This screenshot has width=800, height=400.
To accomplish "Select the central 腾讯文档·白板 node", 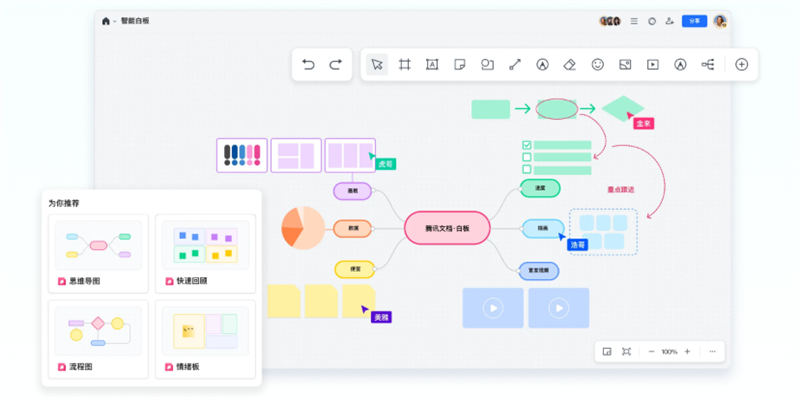I will tap(447, 228).
